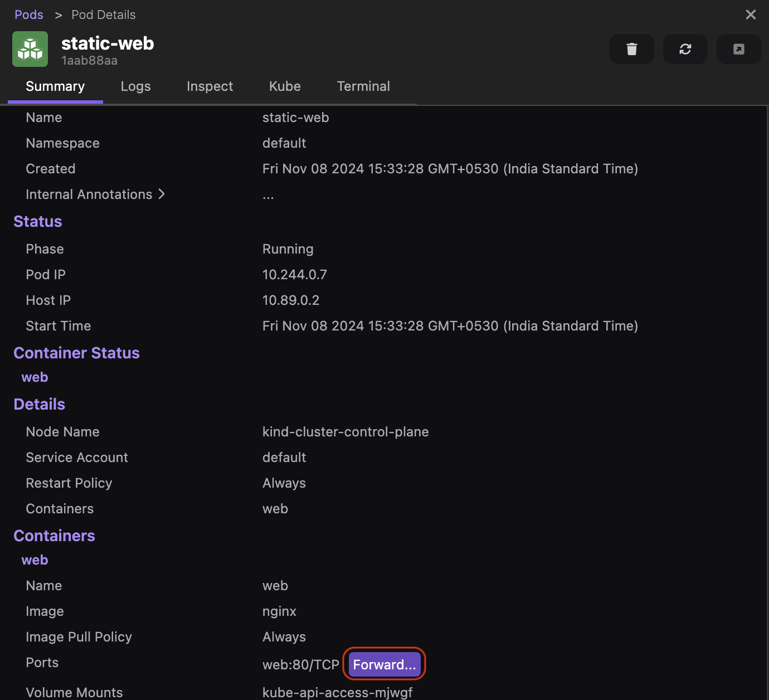The image size is (769, 700).
Task: Close the Pod Details panel
Action: tap(751, 14)
